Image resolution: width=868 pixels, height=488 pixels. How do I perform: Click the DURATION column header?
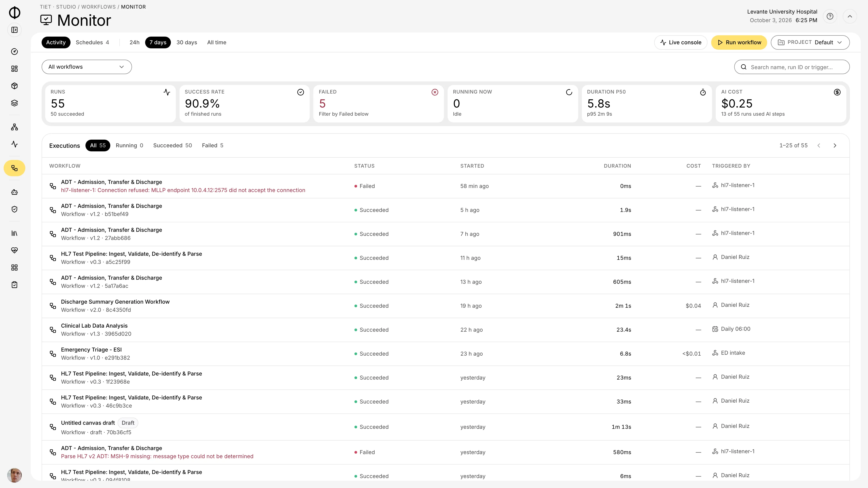pyautogui.click(x=617, y=166)
